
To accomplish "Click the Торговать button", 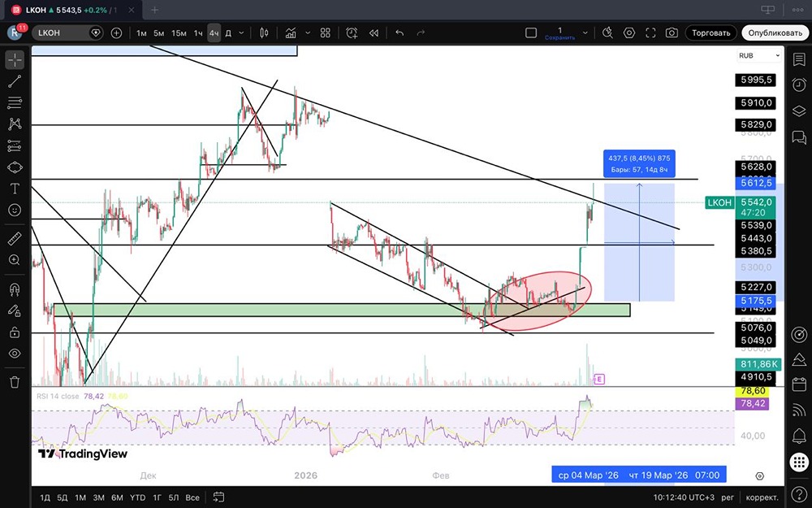I will [x=711, y=33].
